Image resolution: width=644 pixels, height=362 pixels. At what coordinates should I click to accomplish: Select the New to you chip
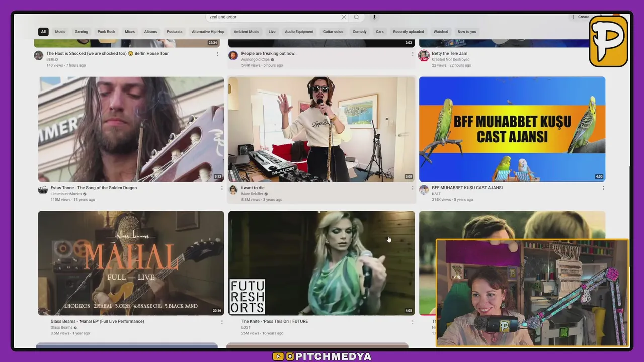(x=467, y=32)
